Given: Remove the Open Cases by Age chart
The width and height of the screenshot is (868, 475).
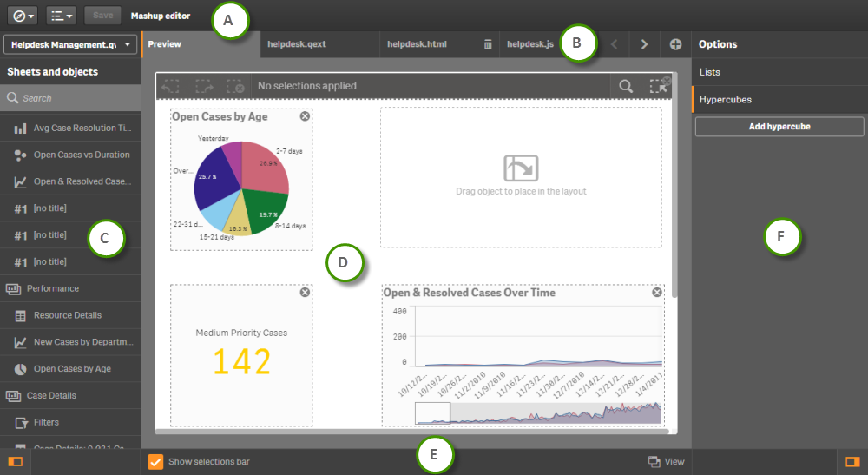Looking at the screenshot, I should [x=305, y=116].
